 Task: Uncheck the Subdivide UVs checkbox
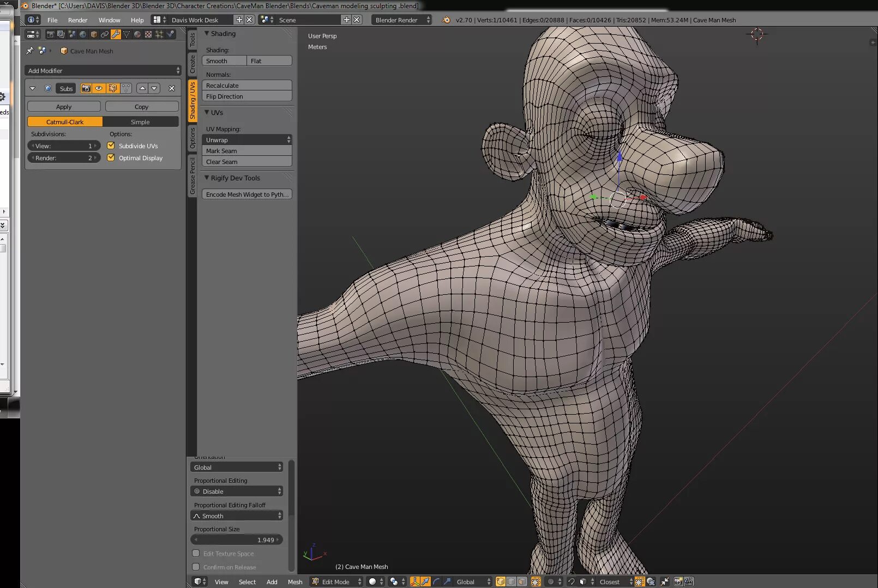[111, 146]
